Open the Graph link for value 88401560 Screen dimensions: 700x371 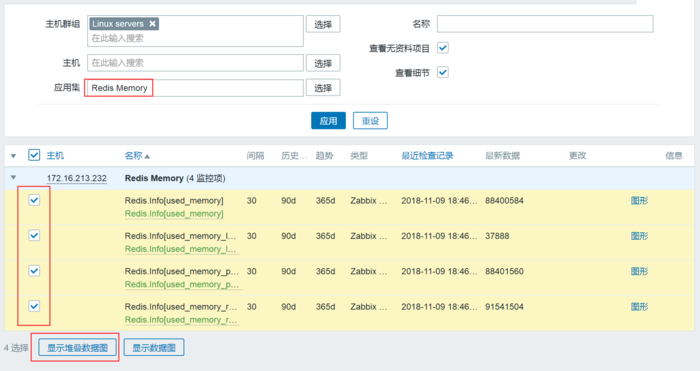(639, 271)
